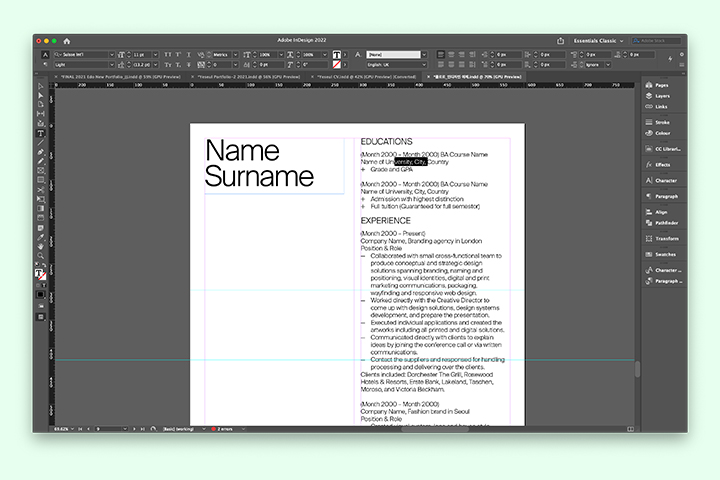Select the Page tool

pos(40,104)
